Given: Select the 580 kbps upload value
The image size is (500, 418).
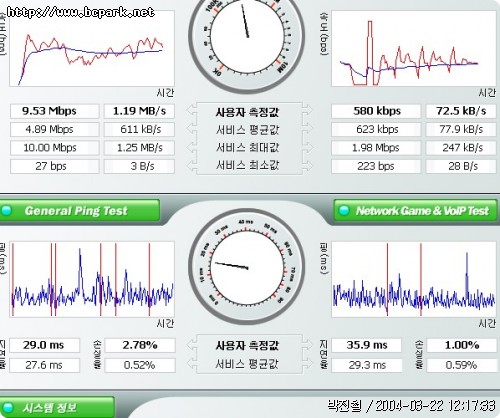Looking at the screenshot, I should point(376,111).
